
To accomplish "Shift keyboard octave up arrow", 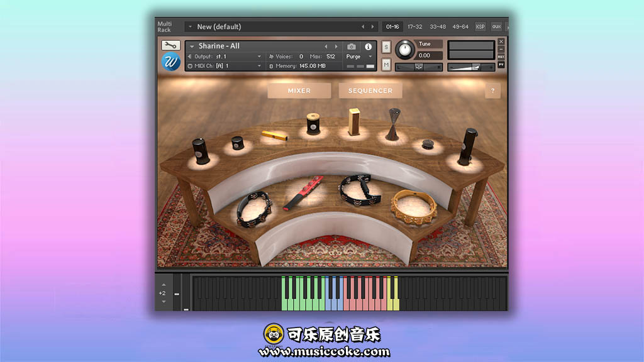I will (x=164, y=285).
